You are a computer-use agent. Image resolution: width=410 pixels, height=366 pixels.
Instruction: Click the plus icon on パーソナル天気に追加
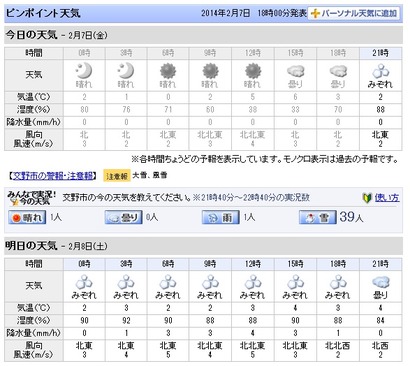pyautogui.click(x=315, y=14)
